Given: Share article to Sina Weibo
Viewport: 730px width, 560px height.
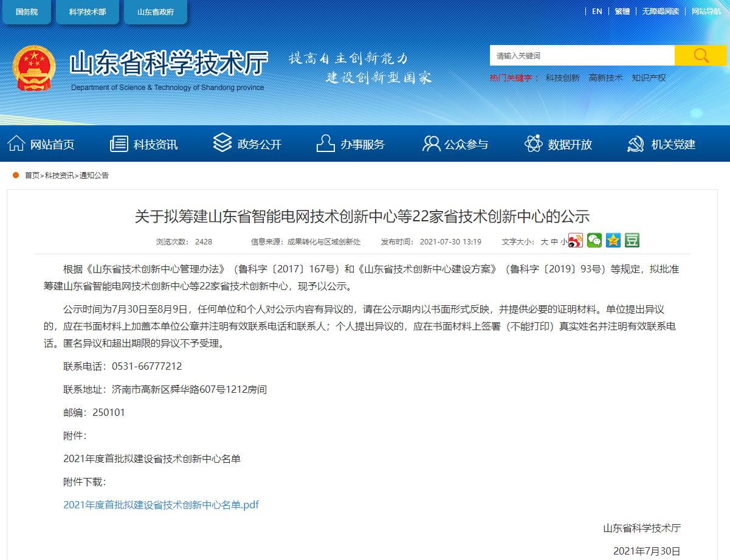Looking at the screenshot, I should [575, 241].
